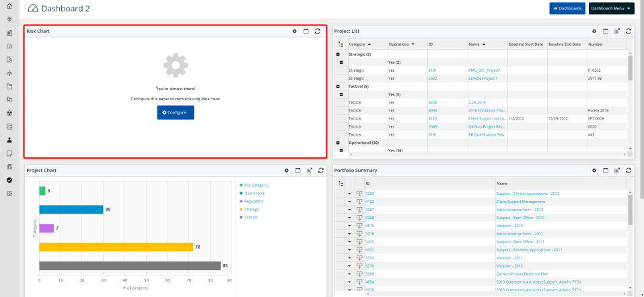Refresh the Portfolio Summary panel
644x297 pixels.
click(628, 171)
